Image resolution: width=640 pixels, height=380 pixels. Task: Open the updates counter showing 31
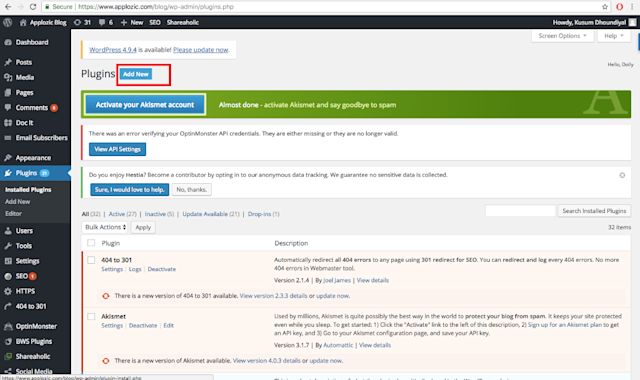82,22
